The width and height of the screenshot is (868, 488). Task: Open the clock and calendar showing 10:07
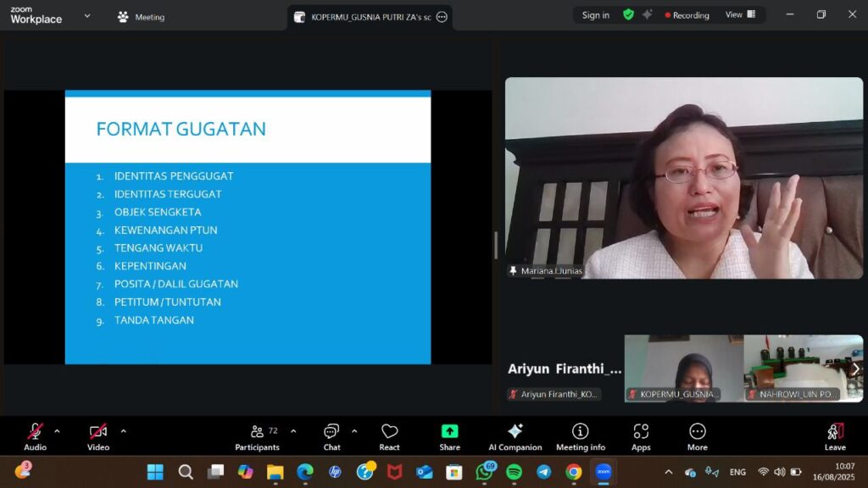pos(834,471)
